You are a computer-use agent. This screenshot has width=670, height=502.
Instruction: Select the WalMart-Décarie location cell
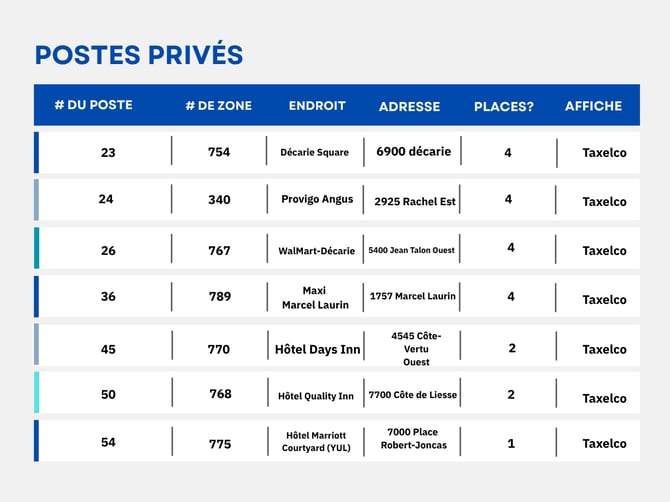coord(317,251)
